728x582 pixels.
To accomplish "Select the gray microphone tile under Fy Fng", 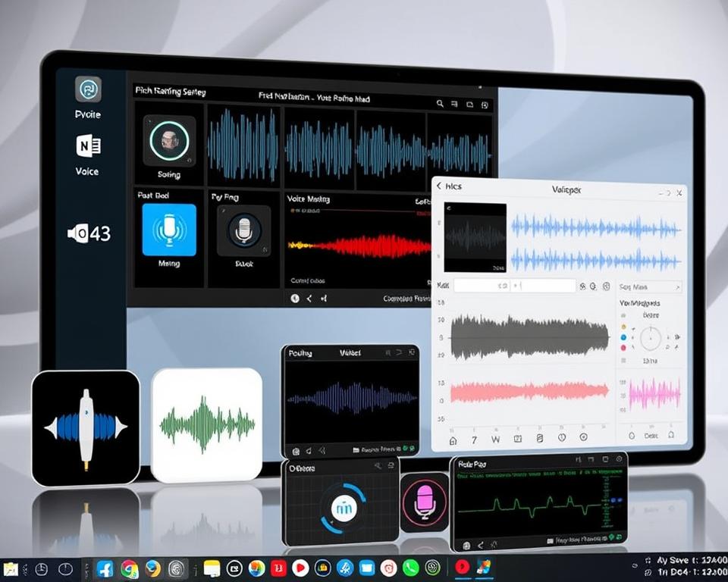I will click(243, 230).
